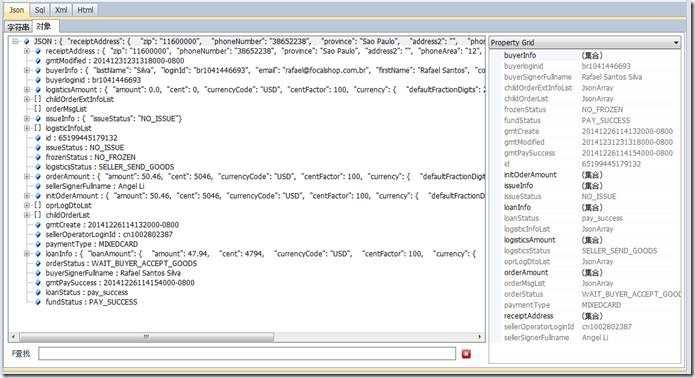Click the logisticsStatus node icon
This screenshot has height=378, width=695.
pyautogui.click(x=38, y=167)
